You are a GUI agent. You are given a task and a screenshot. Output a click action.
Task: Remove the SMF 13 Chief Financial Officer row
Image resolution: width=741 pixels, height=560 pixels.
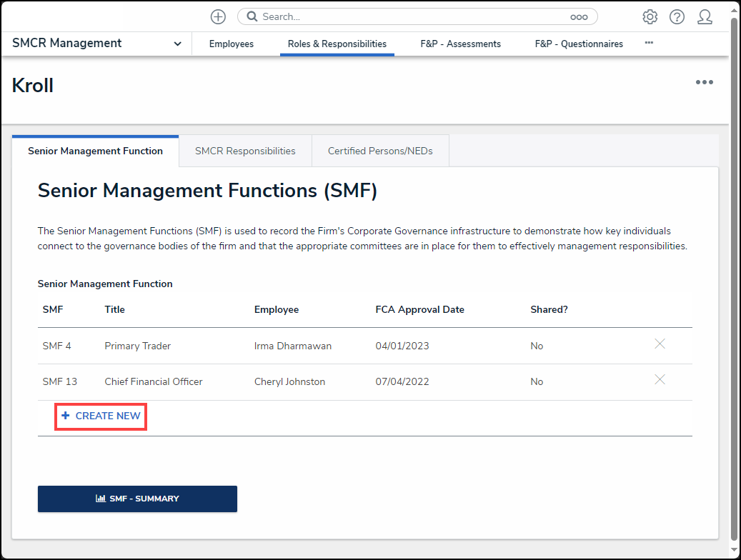660,380
